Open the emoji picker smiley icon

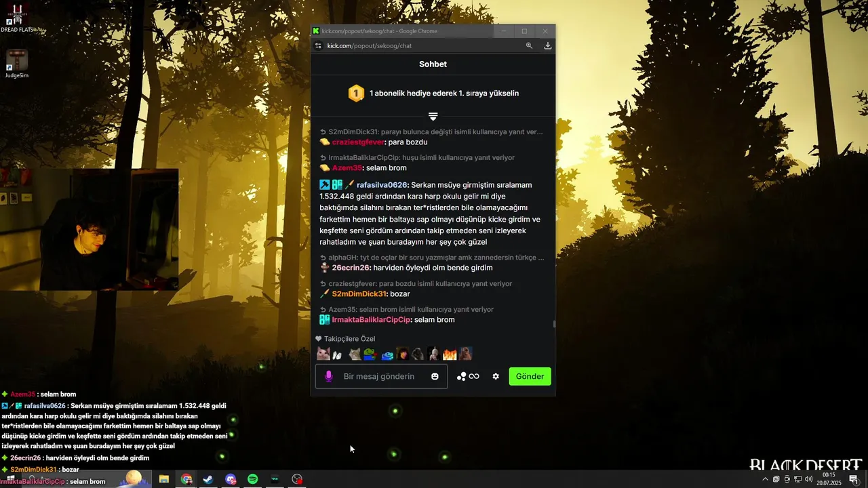435,376
